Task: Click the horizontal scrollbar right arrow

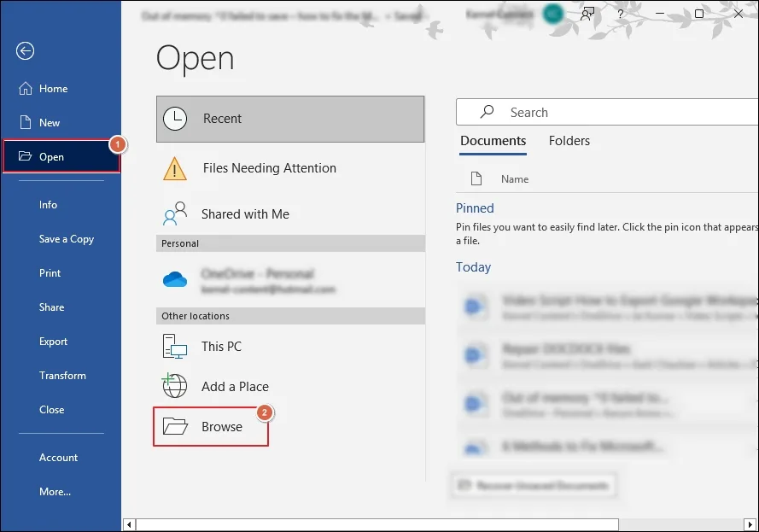Action: tap(750, 524)
